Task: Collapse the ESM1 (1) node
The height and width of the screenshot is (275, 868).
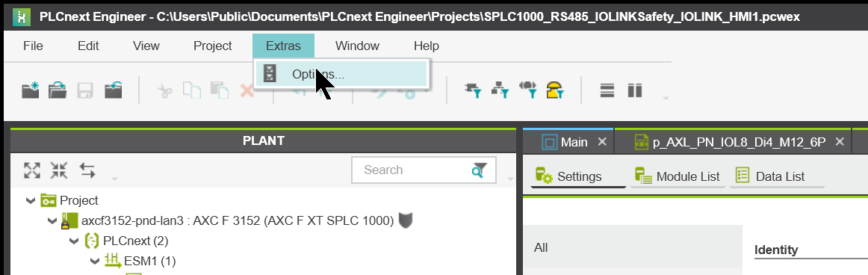Action: click(95, 261)
